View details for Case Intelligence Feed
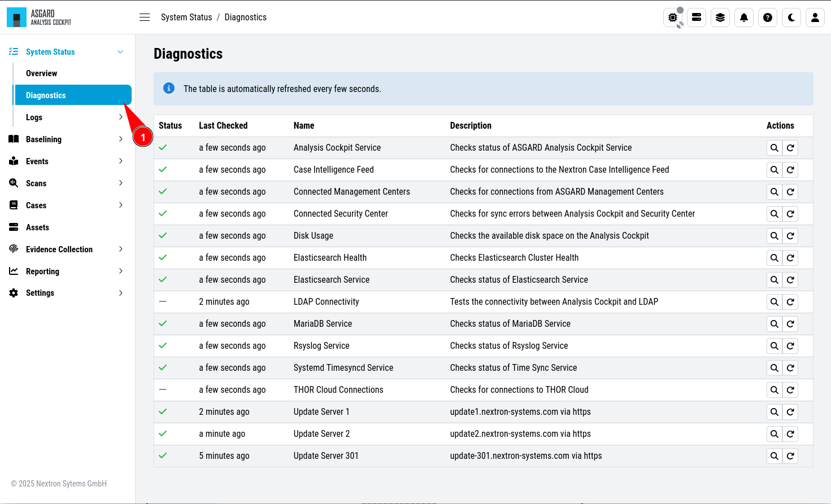This screenshot has width=831, height=504. point(775,170)
